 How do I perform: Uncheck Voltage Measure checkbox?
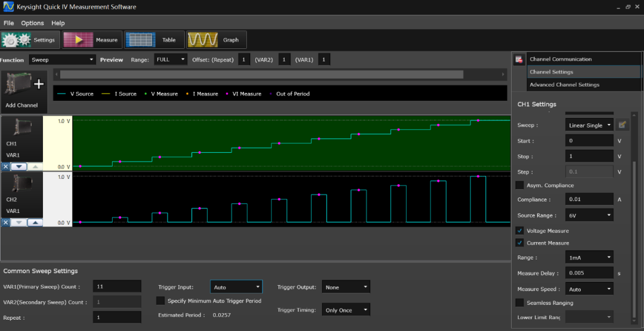pos(519,231)
